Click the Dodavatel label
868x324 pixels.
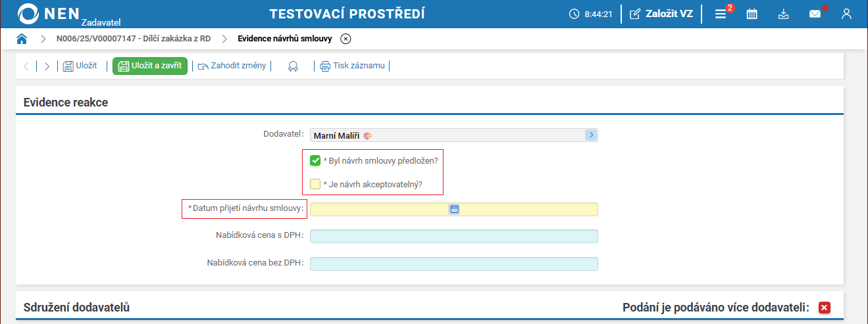tap(284, 134)
